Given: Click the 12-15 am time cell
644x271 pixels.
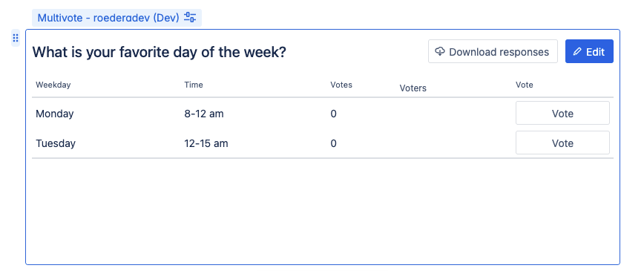Looking at the screenshot, I should pyautogui.click(x=206, y=143).
